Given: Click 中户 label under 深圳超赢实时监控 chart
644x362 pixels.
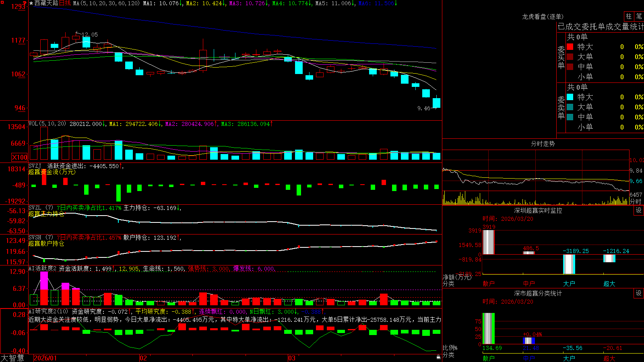Looking at the screenshot, I should [x=529, y=284].
